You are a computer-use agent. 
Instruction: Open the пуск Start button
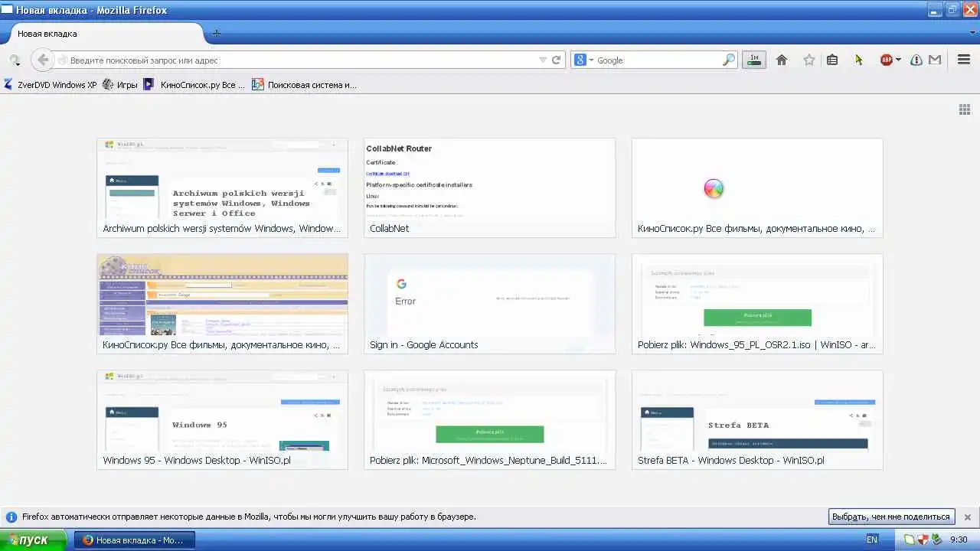[34, 540]
